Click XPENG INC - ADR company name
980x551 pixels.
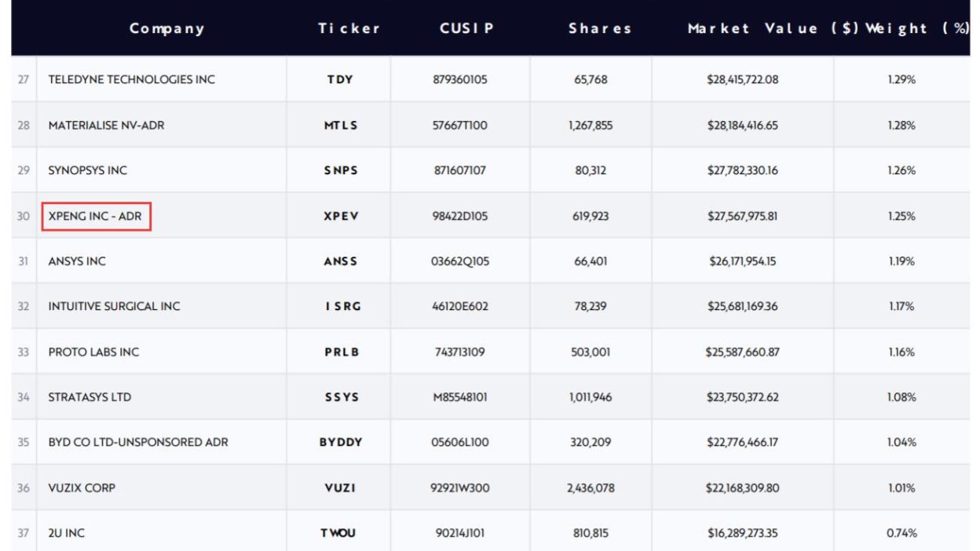tap(95, 216)
